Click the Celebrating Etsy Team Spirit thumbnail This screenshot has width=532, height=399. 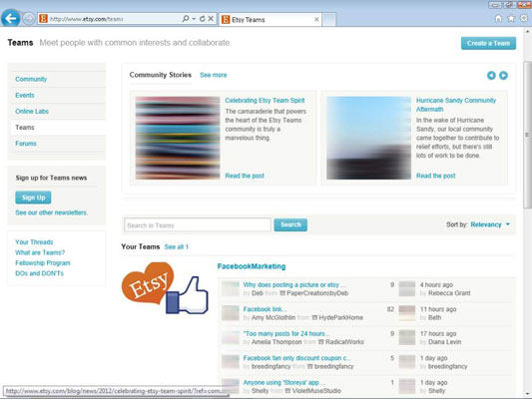coord(178,138)
